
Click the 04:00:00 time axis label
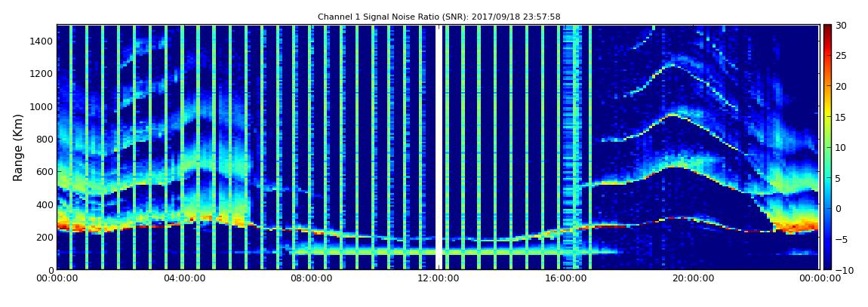(x=183, y=279)
